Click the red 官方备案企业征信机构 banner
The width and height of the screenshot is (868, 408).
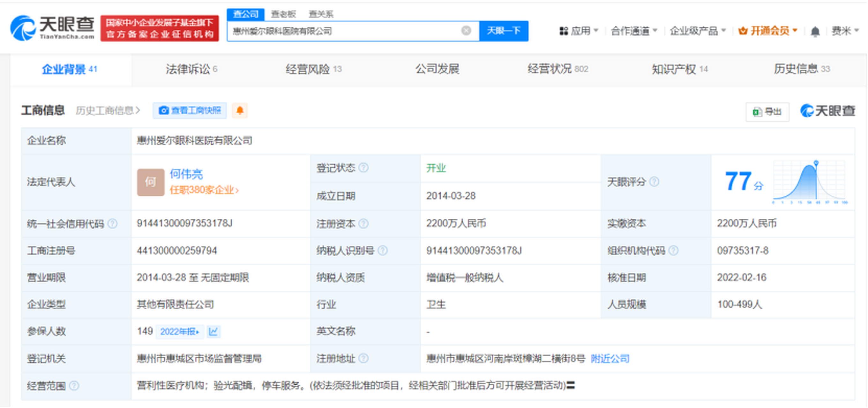(x=160, y=28)
